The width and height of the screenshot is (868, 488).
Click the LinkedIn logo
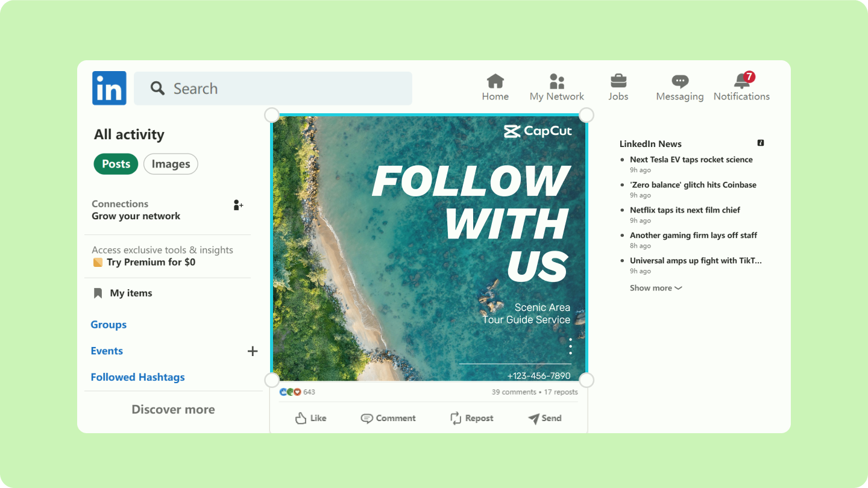pos(109,88)
